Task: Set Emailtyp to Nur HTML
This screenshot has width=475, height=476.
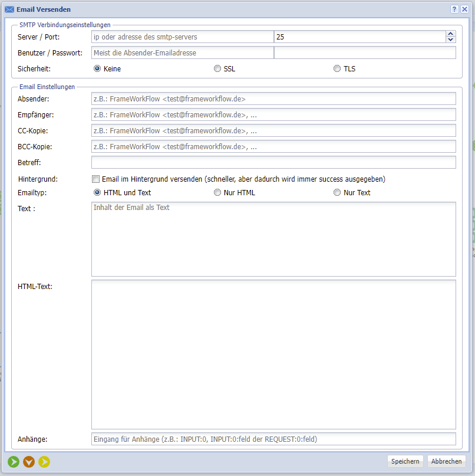Action: point(217,192)
